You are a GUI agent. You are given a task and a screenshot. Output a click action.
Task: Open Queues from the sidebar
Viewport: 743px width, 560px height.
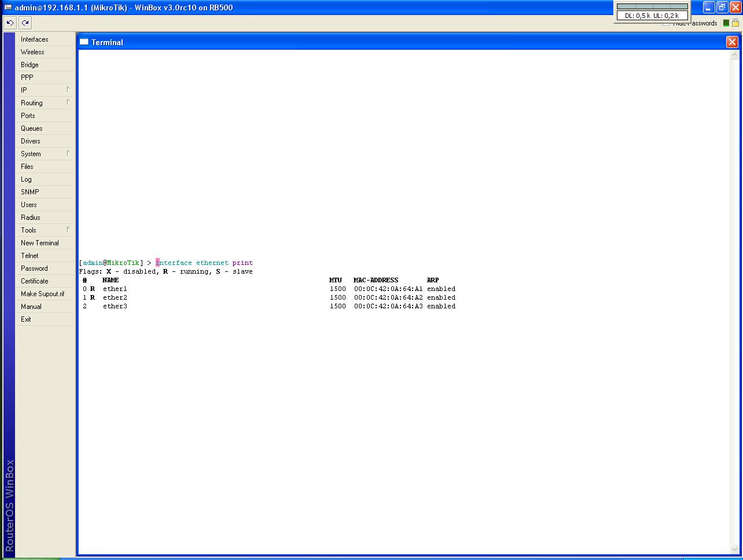pos(45,128)
